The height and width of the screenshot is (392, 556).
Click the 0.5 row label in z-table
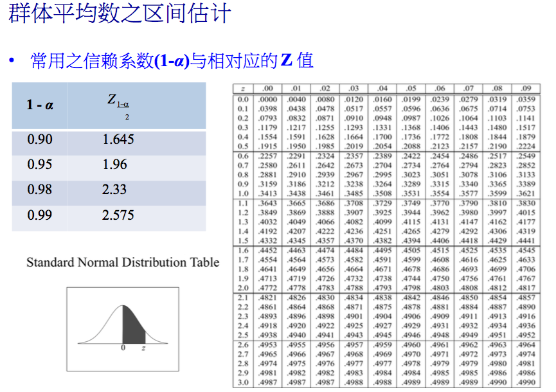pyautogui.click(x=243, y=147)
